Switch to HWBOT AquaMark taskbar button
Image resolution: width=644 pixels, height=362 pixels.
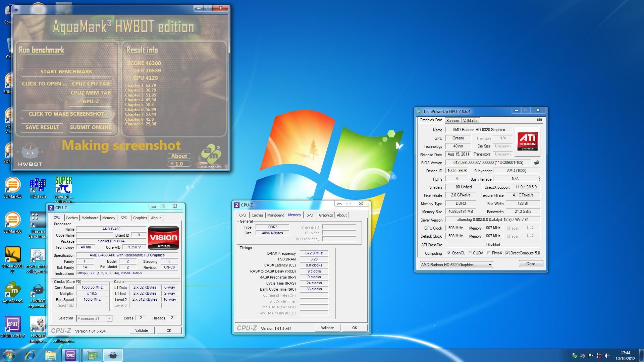[113, 355]
